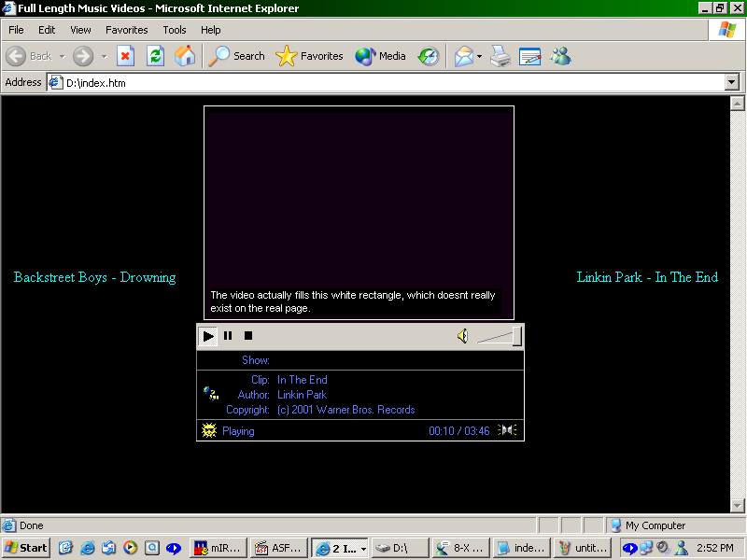Screen dimensions: 747x560
Task: Click the Linkin Park - In The End link
Action: pos(647,277)
